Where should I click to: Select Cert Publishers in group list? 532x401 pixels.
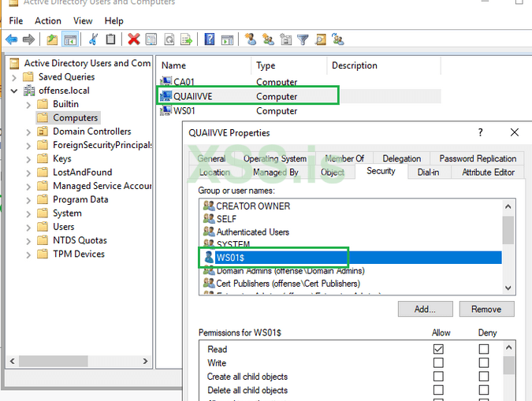[288, 284]
